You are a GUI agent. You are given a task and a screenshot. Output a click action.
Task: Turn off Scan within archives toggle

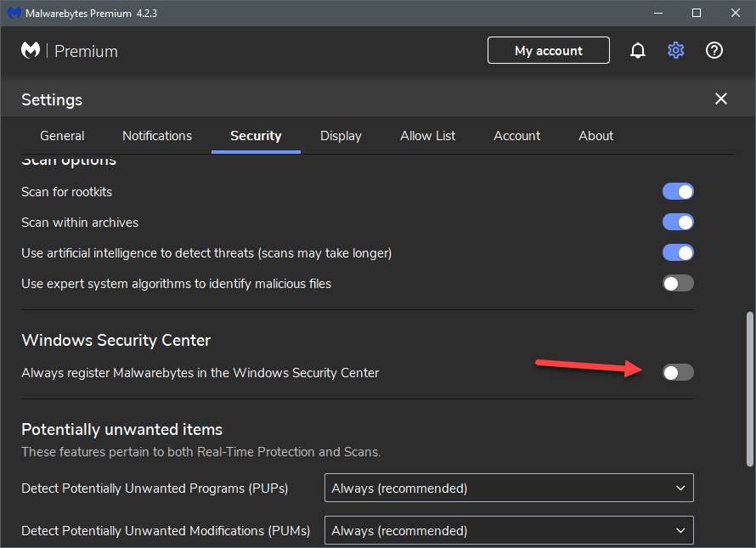coord(678,223)
